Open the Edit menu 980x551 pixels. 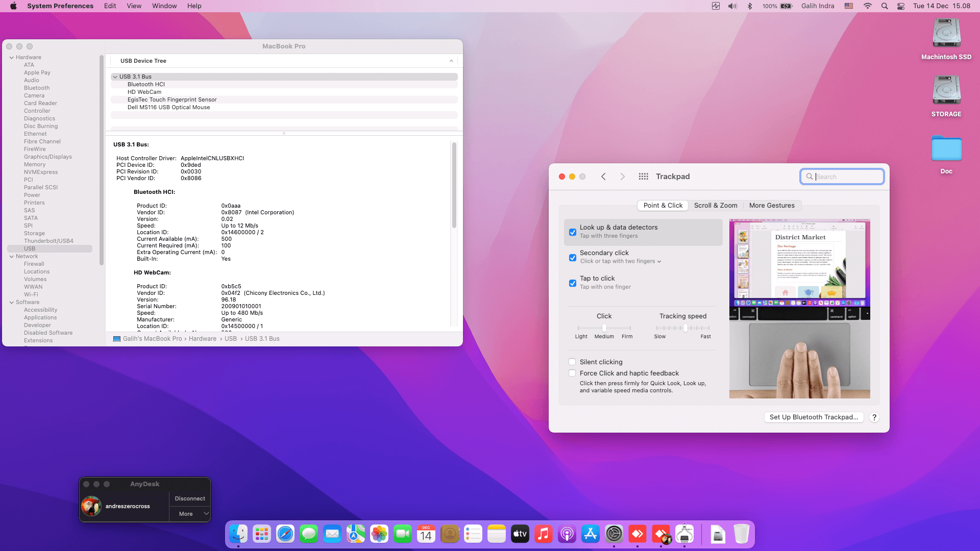click(110, 6)
